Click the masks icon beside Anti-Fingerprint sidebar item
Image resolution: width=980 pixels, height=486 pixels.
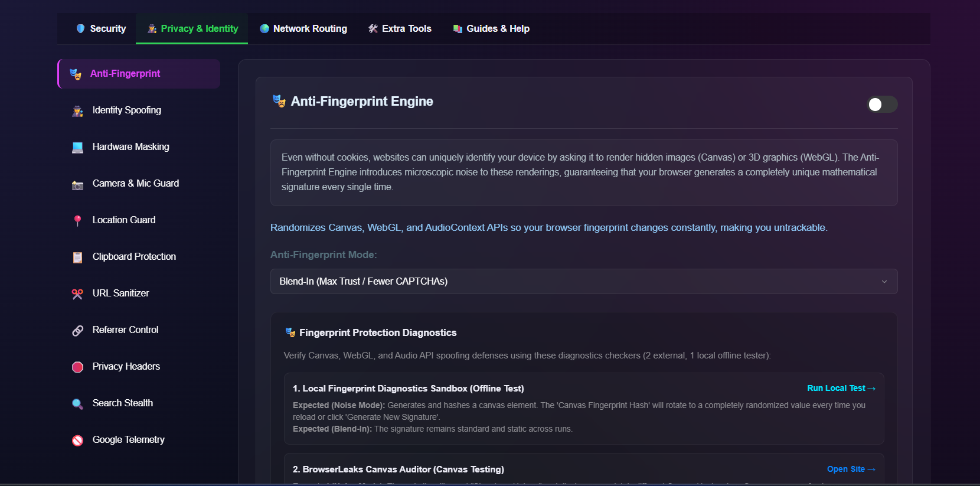click(76, 74)
